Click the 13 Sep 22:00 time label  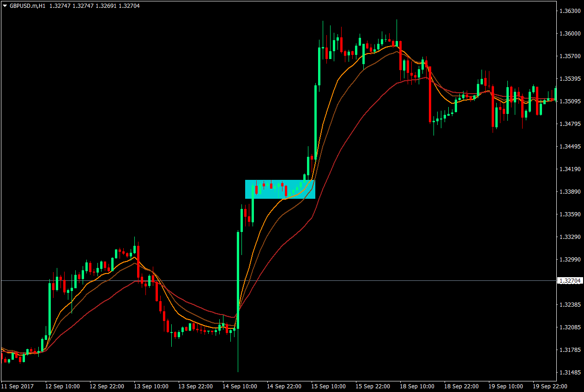[x=195, y=386]
